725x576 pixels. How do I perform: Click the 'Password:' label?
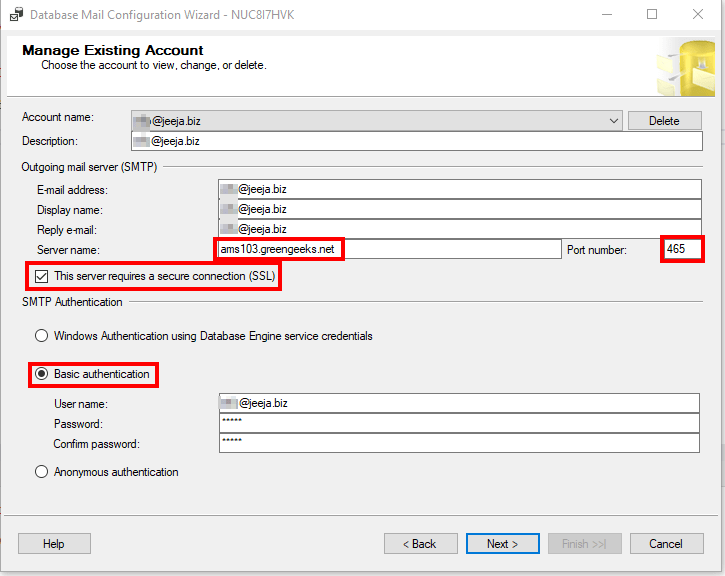[79, 424]
